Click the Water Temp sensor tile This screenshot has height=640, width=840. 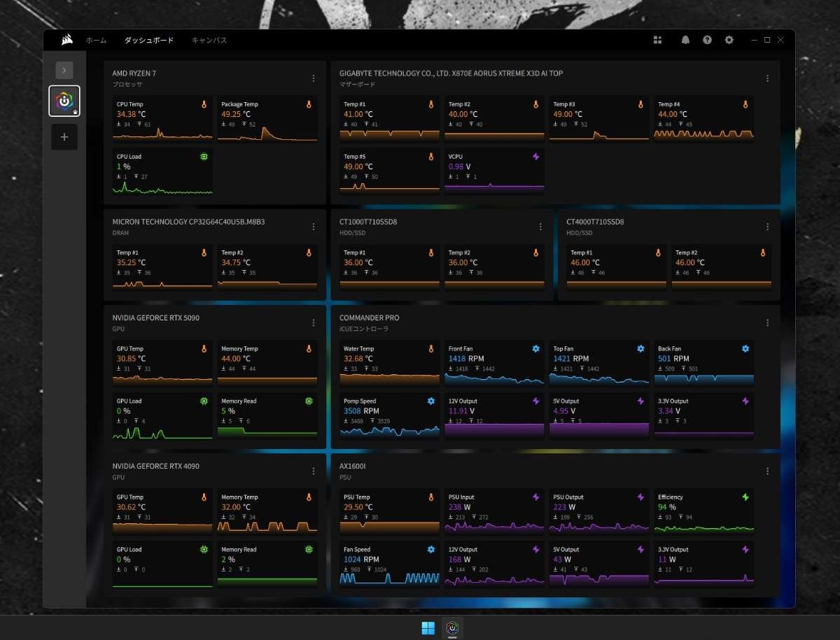click(389, 364)
